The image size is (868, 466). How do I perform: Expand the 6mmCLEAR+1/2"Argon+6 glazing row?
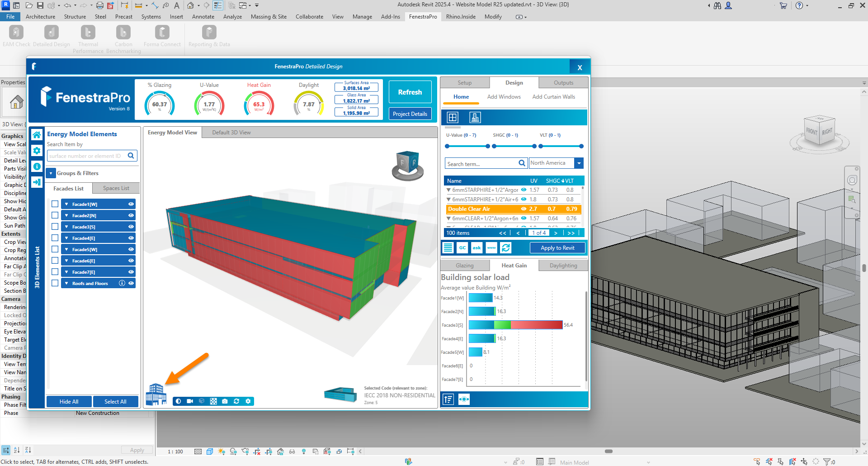click(x=448, y=219)
